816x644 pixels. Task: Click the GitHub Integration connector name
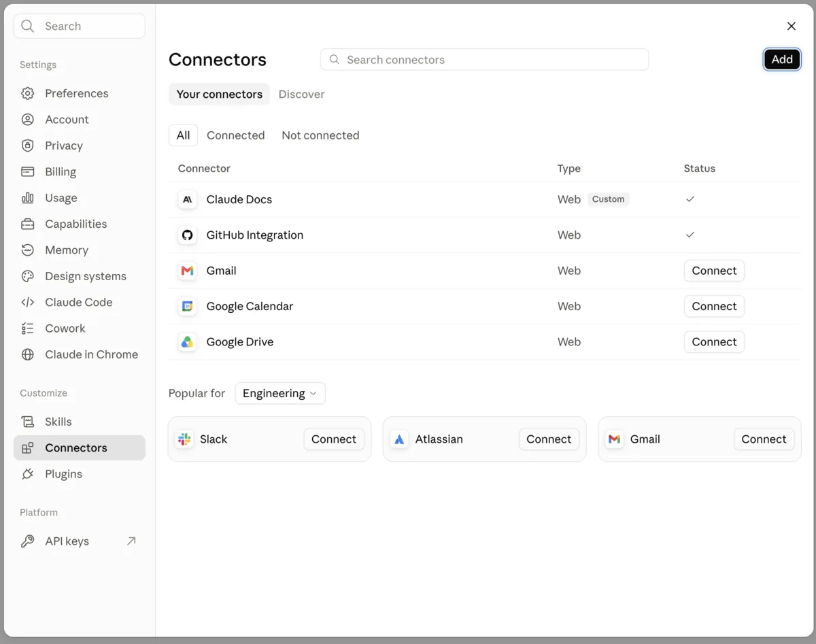coord(255,235)
